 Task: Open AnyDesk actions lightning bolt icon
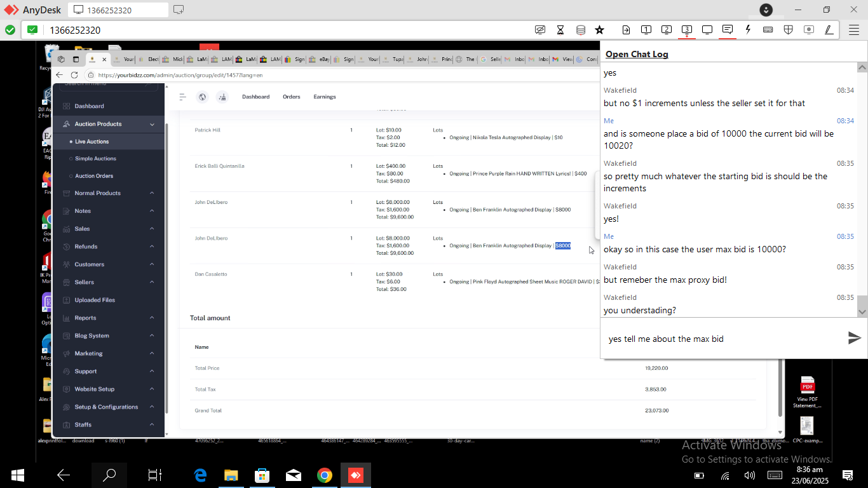tap(748, 30)
